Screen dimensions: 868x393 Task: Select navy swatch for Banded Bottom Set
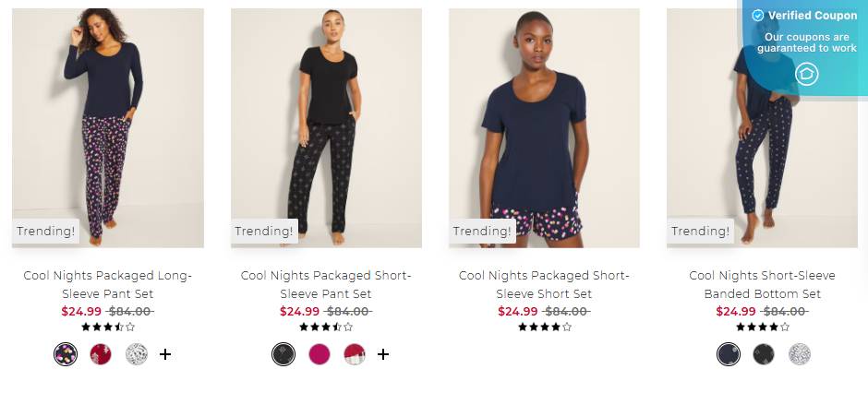point(729,354)
